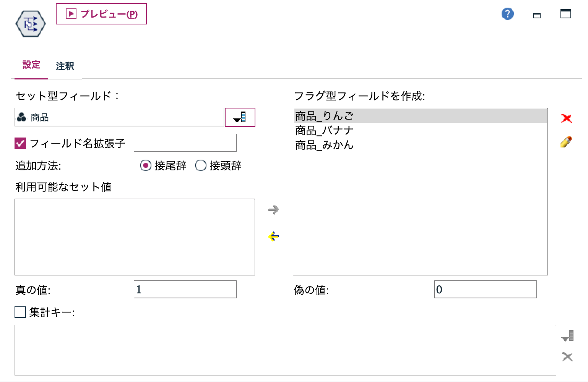Select 商品_みかん in the flag field list

[x=323, y=145]
